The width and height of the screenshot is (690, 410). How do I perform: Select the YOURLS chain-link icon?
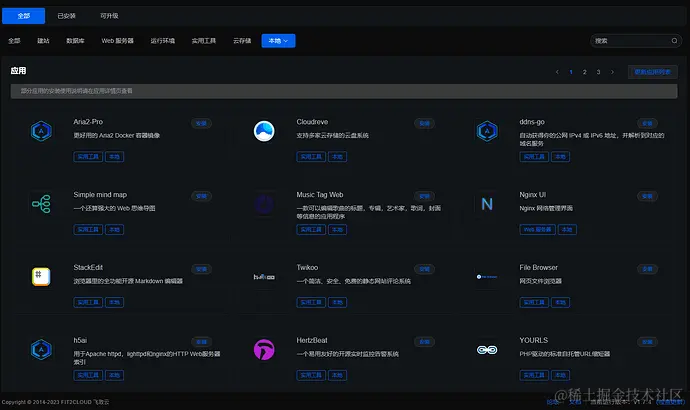[x=487, y=350]
